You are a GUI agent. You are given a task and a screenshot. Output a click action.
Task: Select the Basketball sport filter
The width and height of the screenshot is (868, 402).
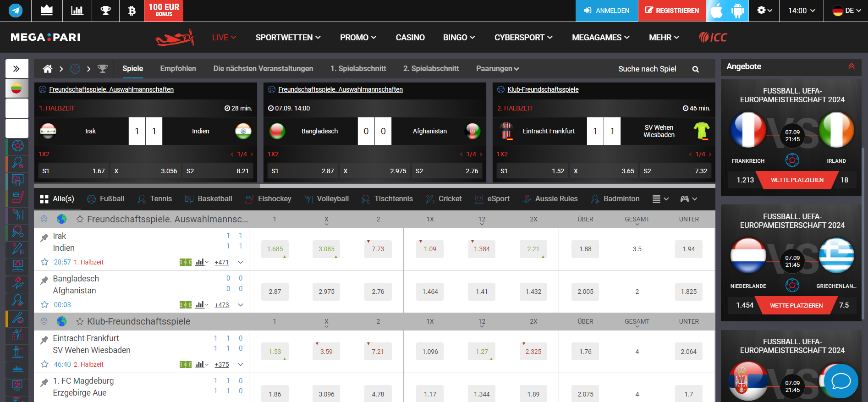coord(209,199)
